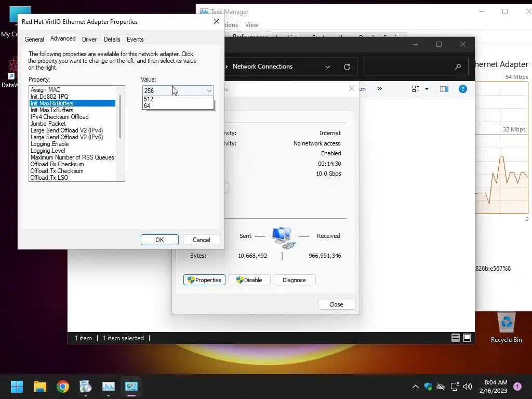Select the Offload.Tx.Checksum property
The image size is (532, 399).
point(73,171)
